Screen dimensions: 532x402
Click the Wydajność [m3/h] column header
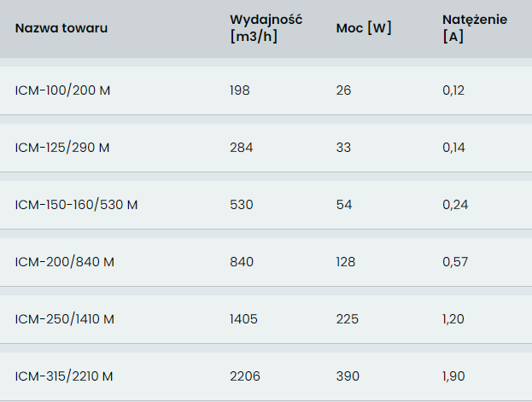(266, 28)
